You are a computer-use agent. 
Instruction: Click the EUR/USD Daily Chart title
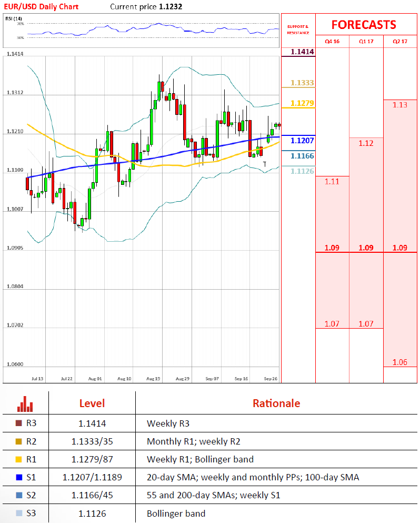(x=41, y=7)
